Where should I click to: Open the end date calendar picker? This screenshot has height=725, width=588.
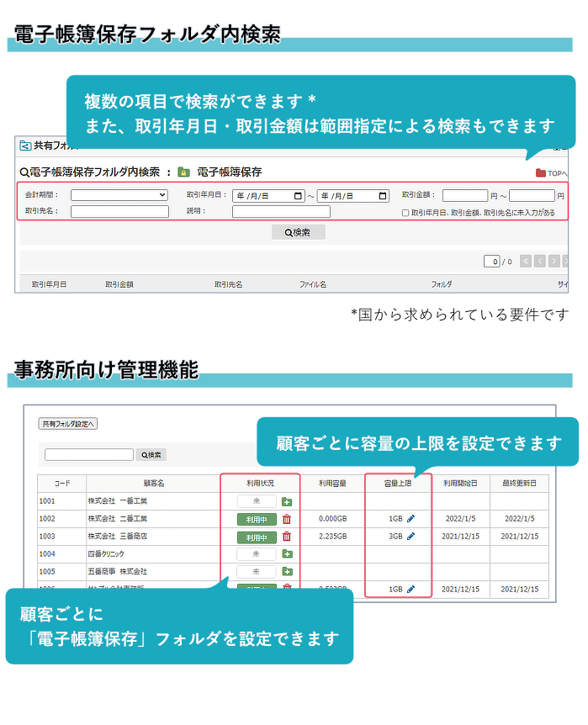[383, 196]
